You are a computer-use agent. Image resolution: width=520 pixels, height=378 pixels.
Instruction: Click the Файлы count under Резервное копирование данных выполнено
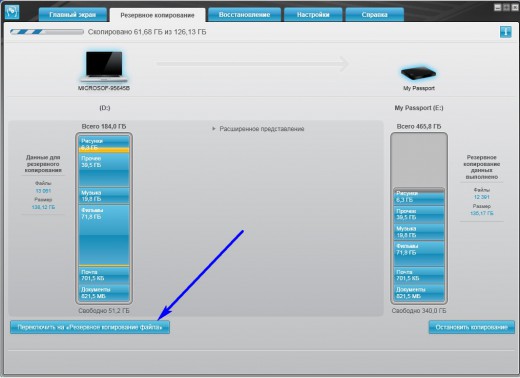pyautogui.click(x=481, y=197)
